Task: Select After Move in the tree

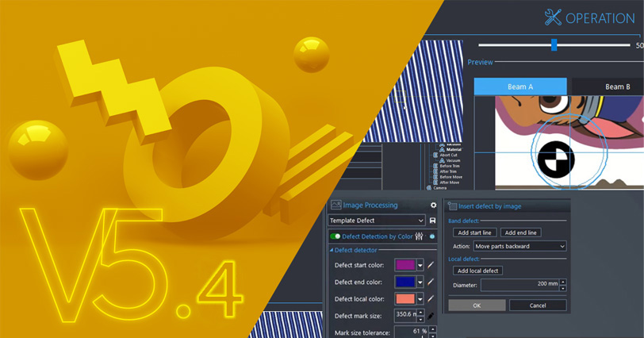Action: point(450,182)
